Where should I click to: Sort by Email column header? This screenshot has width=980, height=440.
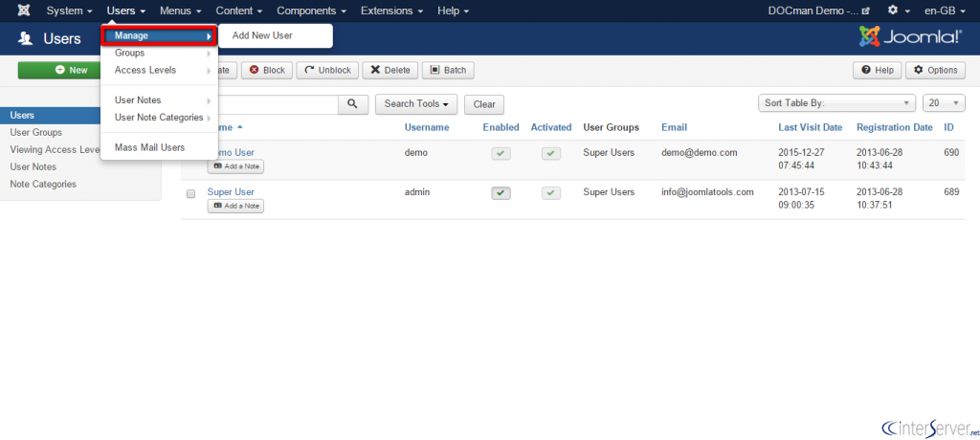pyautogui.click(x=675, y=127)
